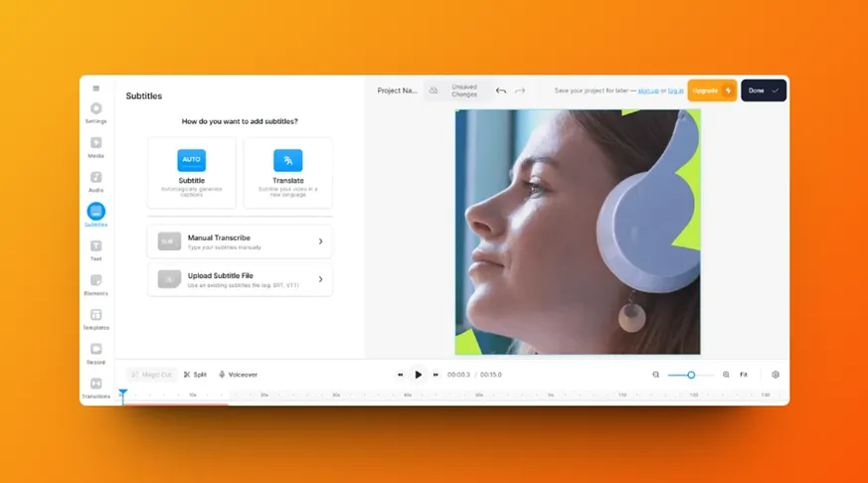Click the Manual Transcribe chevron arrow

coord(320,241)
